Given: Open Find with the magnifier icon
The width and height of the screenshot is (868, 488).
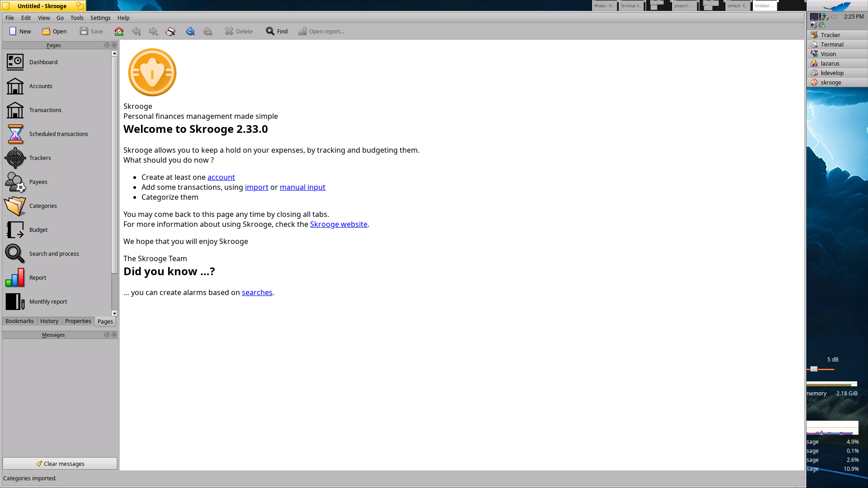Looking at the screenshot, I should click(x=270, y=31).
